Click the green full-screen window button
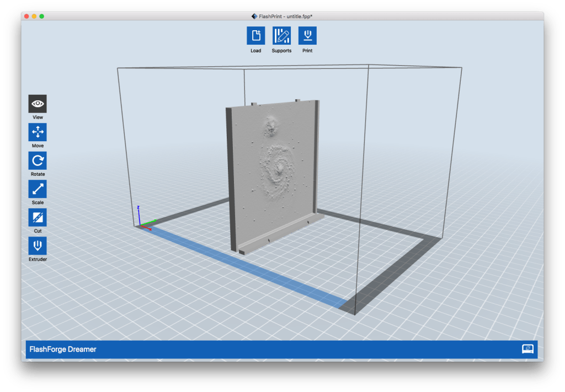The image size is (565, 392). click(x=40, y=17)
